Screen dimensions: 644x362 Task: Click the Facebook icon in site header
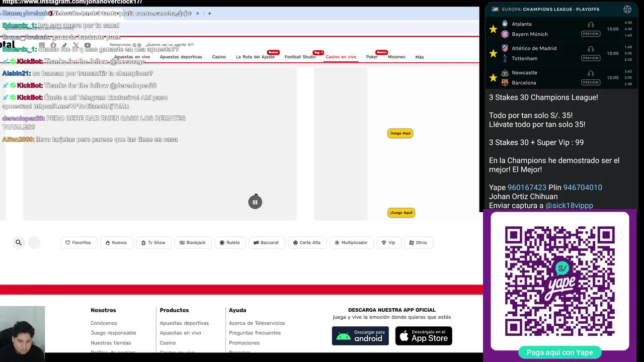tap(53, 45)
